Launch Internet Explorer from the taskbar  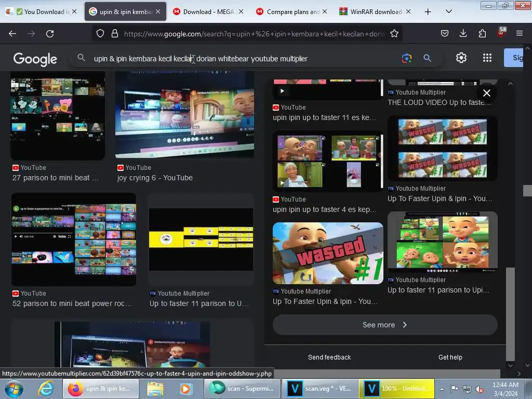click(46, 389)
